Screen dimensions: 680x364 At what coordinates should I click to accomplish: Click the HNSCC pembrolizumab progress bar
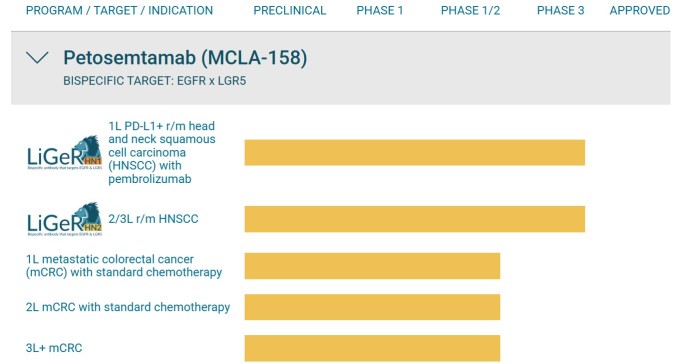click(415, 152)
